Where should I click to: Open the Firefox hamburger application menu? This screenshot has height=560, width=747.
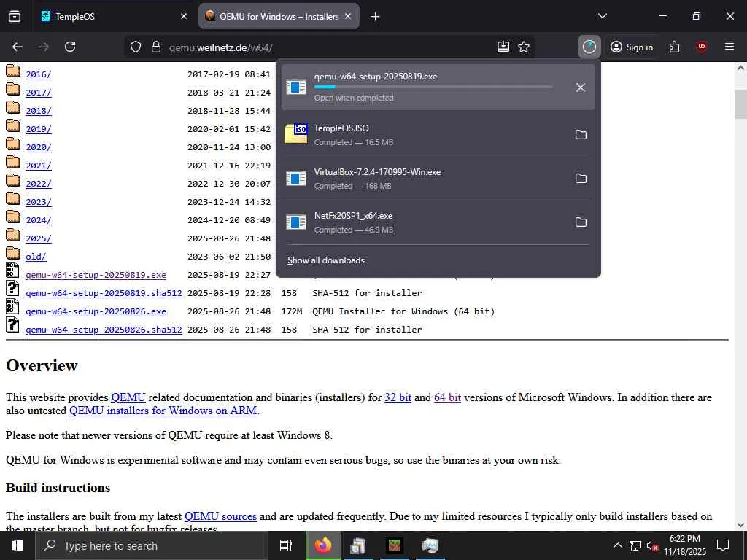(729, 47)
